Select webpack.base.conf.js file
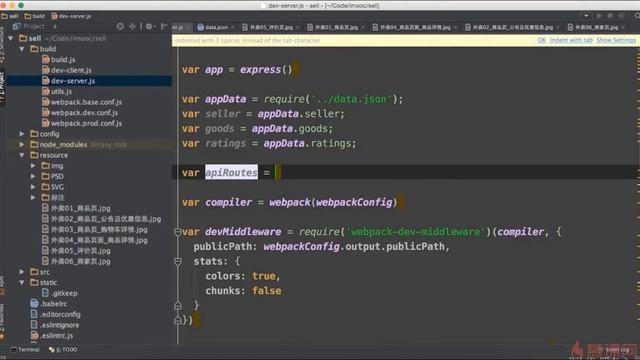Viewport: 640px width, 360px height. click(86, 102)
